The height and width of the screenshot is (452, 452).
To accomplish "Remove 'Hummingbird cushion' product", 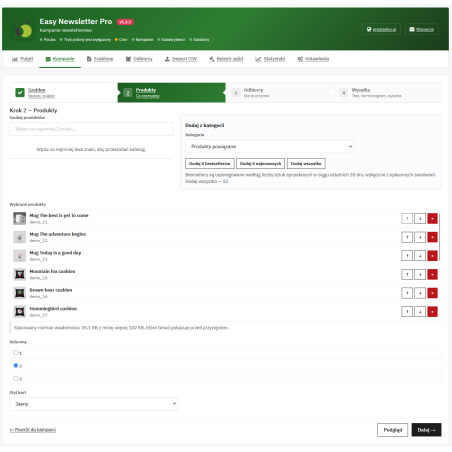I will click(x=432, y=312).
